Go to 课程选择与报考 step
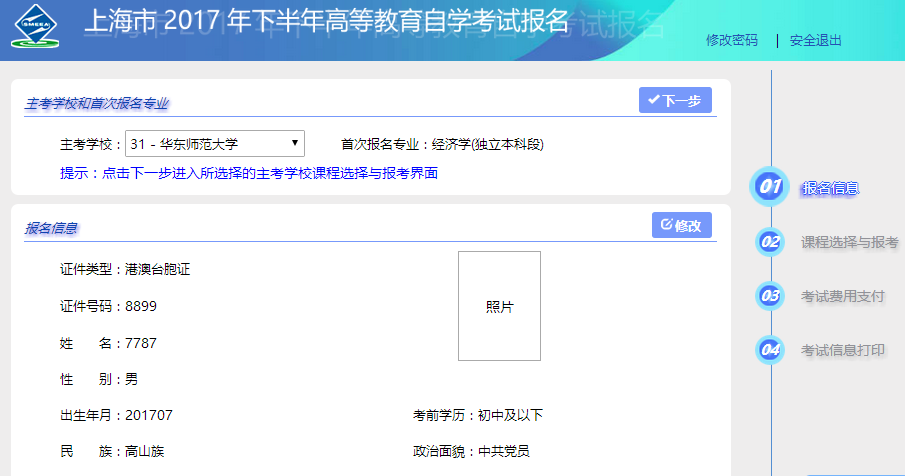This screenshot has width=905, height=476. tap(849, 242)
